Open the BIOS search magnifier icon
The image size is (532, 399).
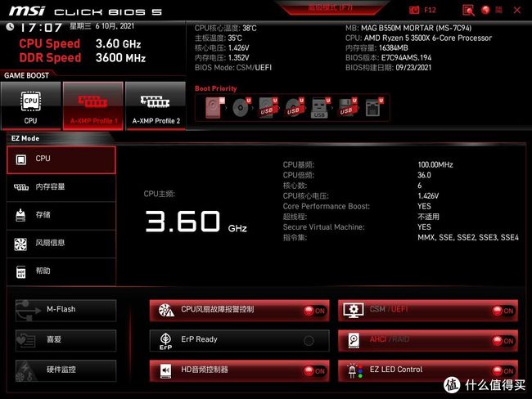tap(468, 10)
